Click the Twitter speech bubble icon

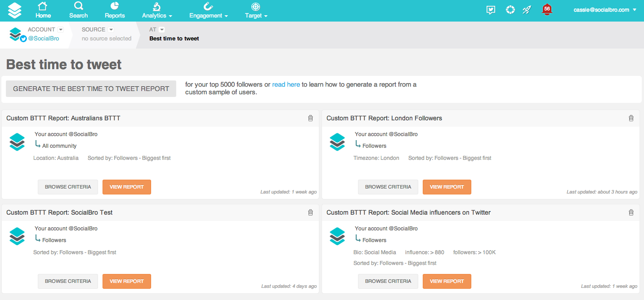[x=491, y=10]
